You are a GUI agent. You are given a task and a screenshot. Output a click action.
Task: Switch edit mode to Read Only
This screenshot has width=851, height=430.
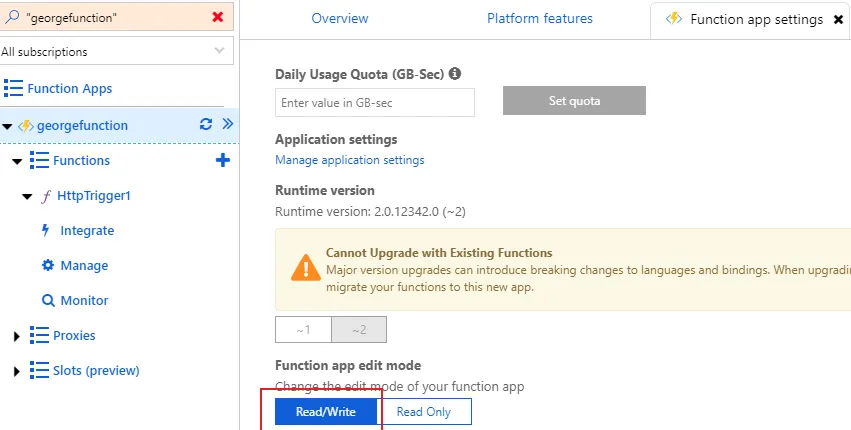[x=424, y=411]
